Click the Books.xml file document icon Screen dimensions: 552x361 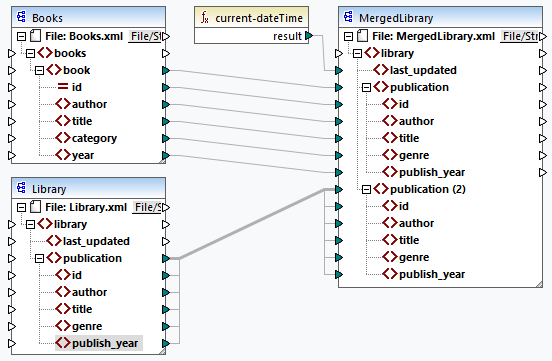[x=35, y=36]
